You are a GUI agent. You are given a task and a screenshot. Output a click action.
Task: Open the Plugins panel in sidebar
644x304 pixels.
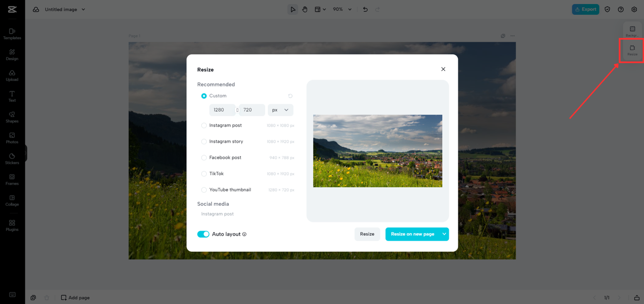[x=12, y=225]
